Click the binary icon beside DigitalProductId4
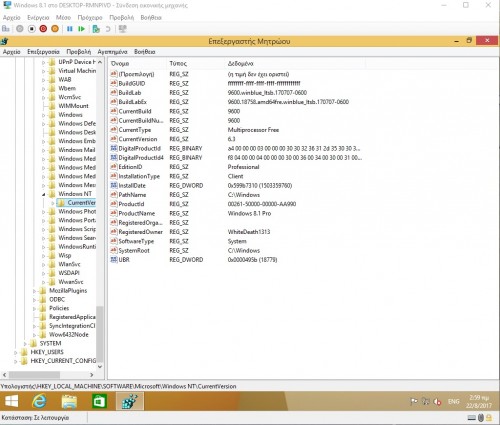The width and height of the screenshot is (500, 425). coord(114,157)
